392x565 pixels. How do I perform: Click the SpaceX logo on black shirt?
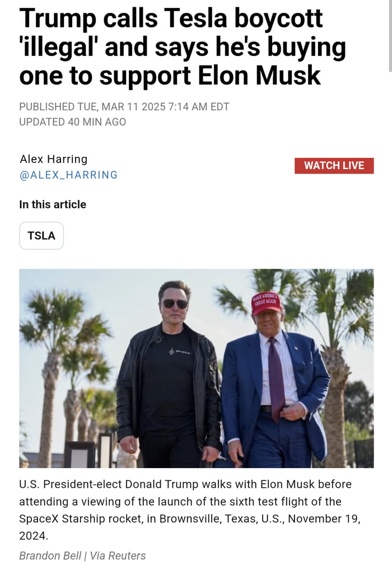179,351
